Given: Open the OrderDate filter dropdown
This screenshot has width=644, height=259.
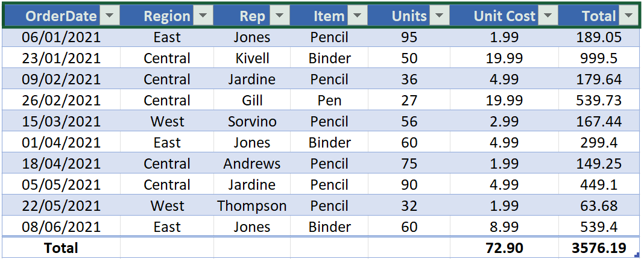Looking at the screenshot, I should pyautogui.click(x=110, y=16).
